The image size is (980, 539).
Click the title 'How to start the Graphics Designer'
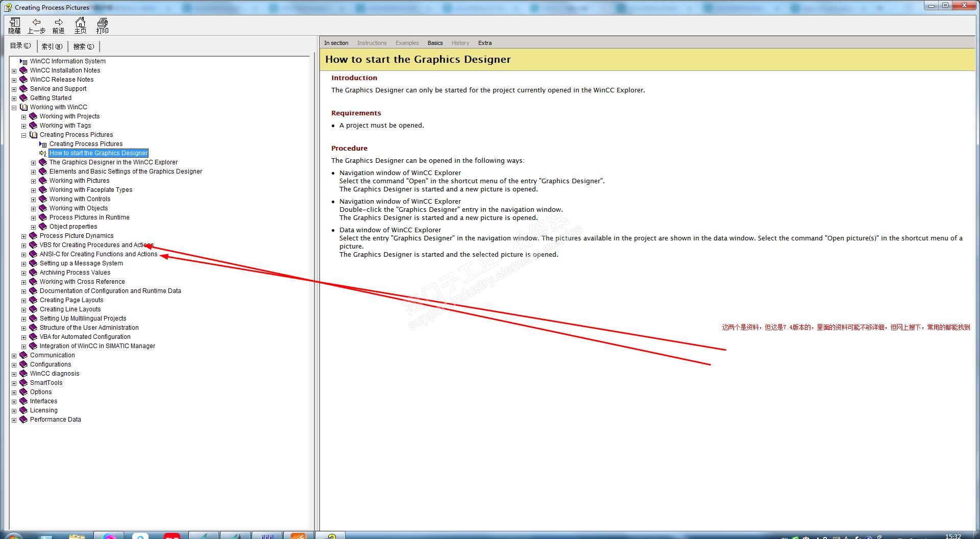click(418, 59)
